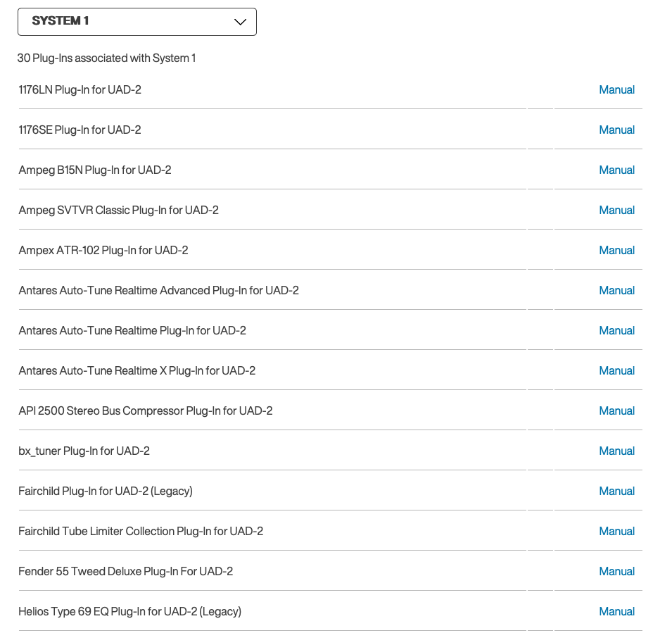Open Manual for Fairchild Plug-In (Legacy)
Screen dimensions: 672x633
click(x=616, y=491)
